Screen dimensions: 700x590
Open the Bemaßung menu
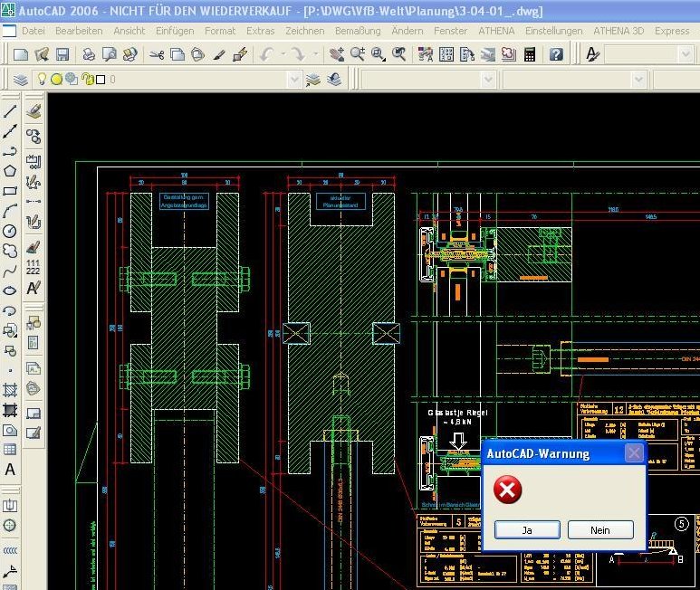(x=358, y=31)
